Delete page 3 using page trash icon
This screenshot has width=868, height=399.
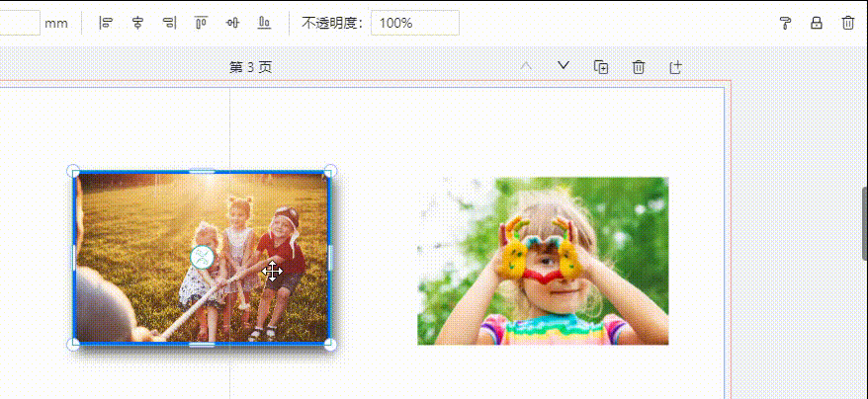pyautogui.click(x=639, y=67)
